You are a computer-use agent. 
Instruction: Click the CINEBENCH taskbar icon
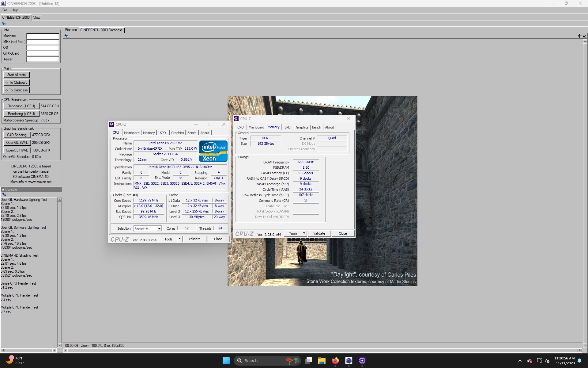coord(349,361)
